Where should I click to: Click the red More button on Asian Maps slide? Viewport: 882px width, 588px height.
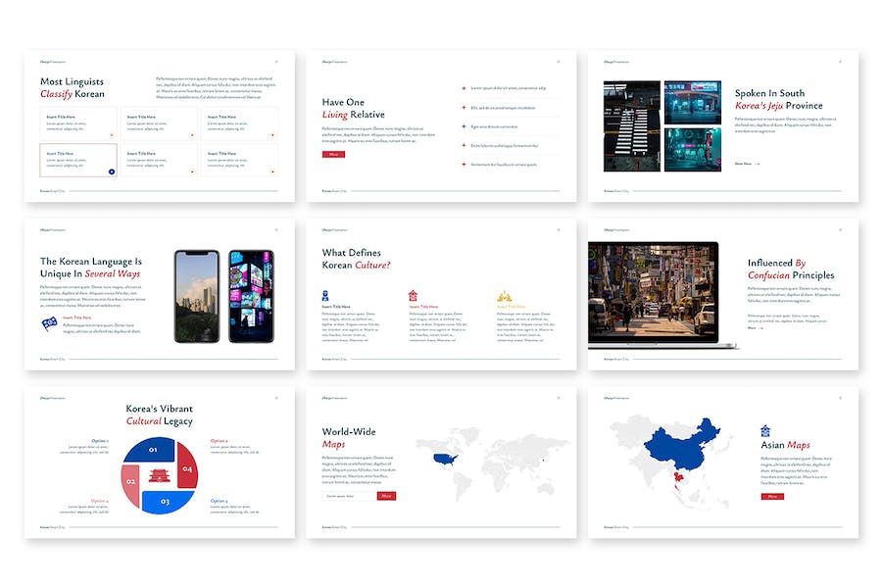click(772, 496)
